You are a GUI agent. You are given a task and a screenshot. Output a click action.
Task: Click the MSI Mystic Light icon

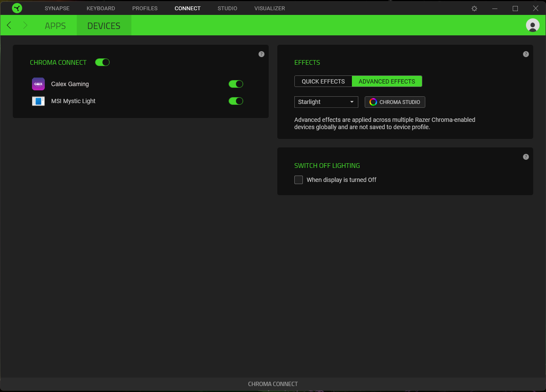click(x=38, y=101)
